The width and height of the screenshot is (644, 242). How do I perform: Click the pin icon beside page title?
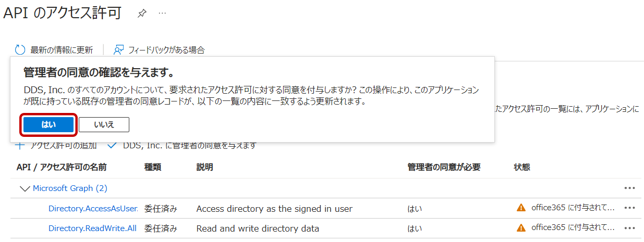coord(142,14)
